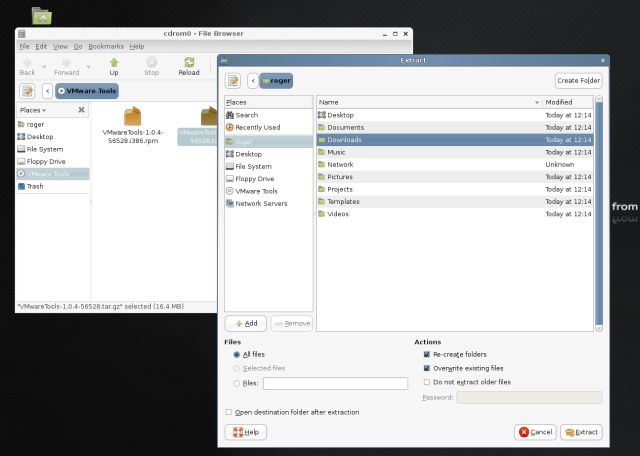Image resolution: width=640 pixels, height=456 pixels.
Task: Click the Forward arrow in File Browser toolbar
Action: point(66,62)
